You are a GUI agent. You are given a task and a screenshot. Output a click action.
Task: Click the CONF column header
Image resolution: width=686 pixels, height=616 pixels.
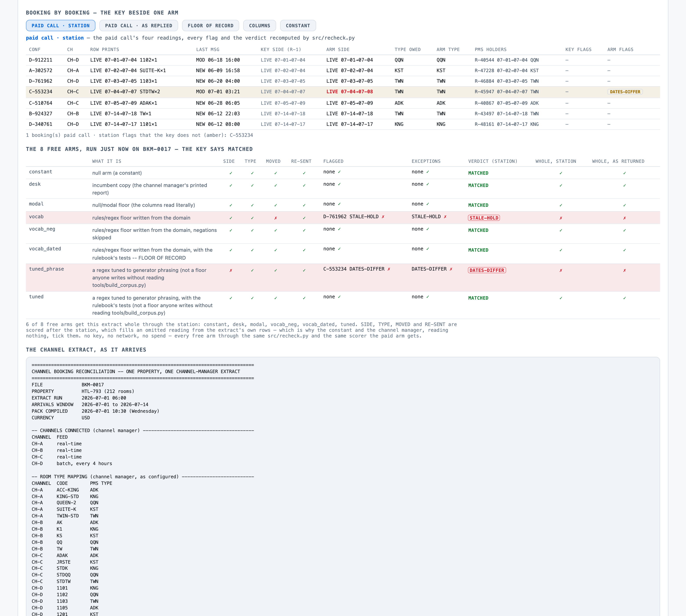coord(35,49)
